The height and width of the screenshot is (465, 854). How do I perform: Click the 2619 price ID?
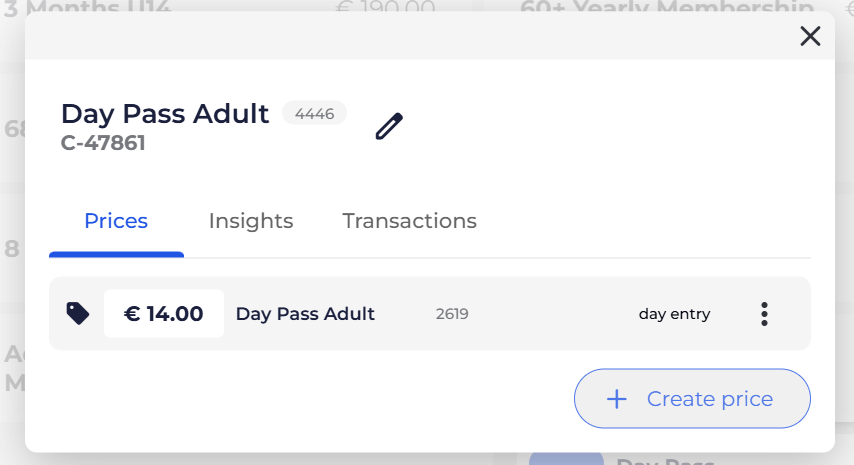coord(452,314)
